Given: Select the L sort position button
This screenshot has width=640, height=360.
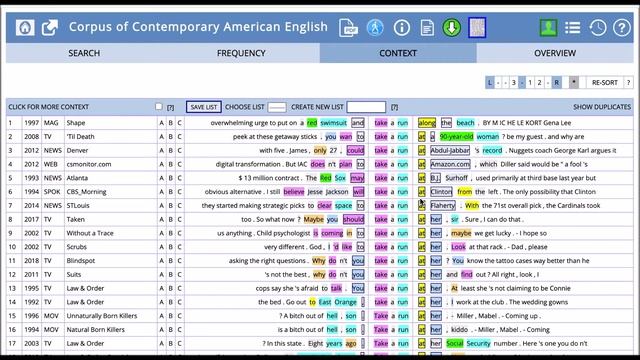Looking at the screenshot, I should pyautogui.click(x=490, y=82).
